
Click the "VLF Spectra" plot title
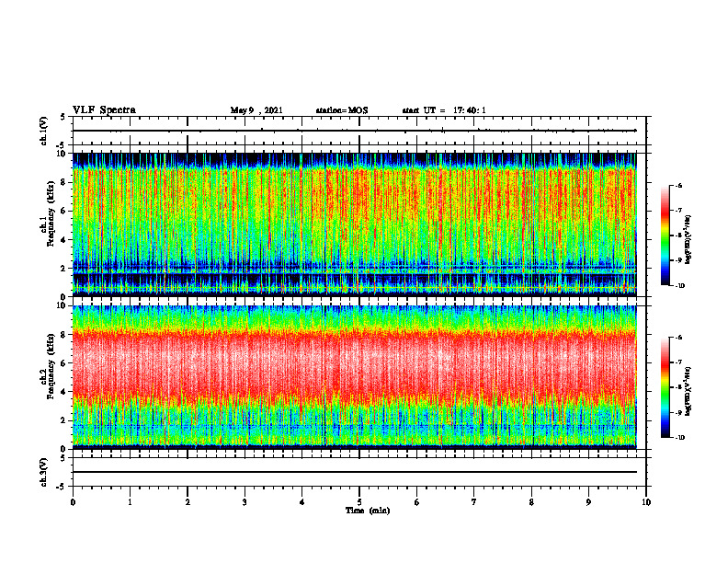(x=104, y=110)
